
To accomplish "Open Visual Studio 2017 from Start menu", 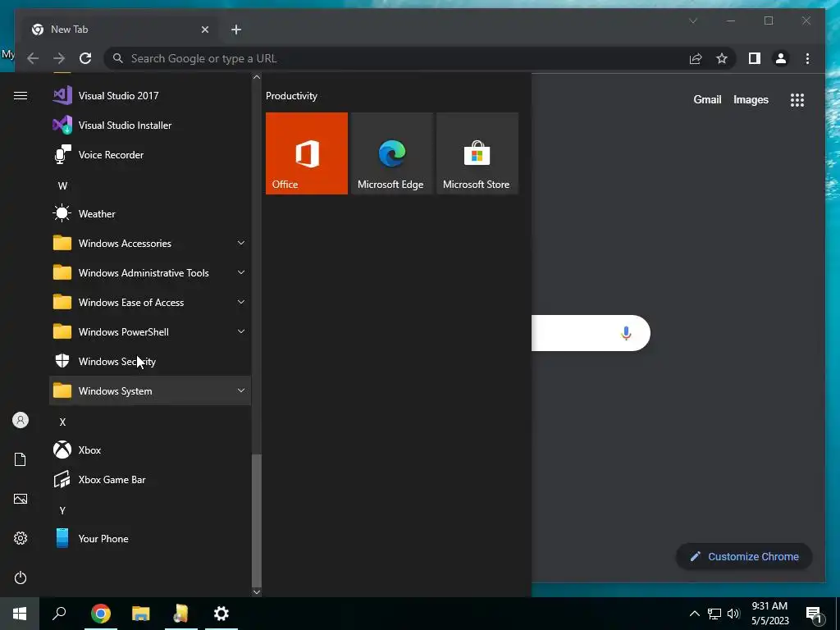I will [150, 96].
